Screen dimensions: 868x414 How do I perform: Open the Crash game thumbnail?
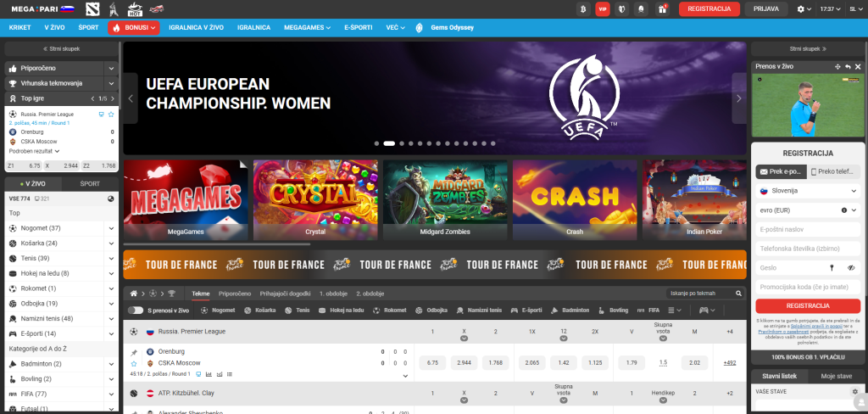pos(575,200)
